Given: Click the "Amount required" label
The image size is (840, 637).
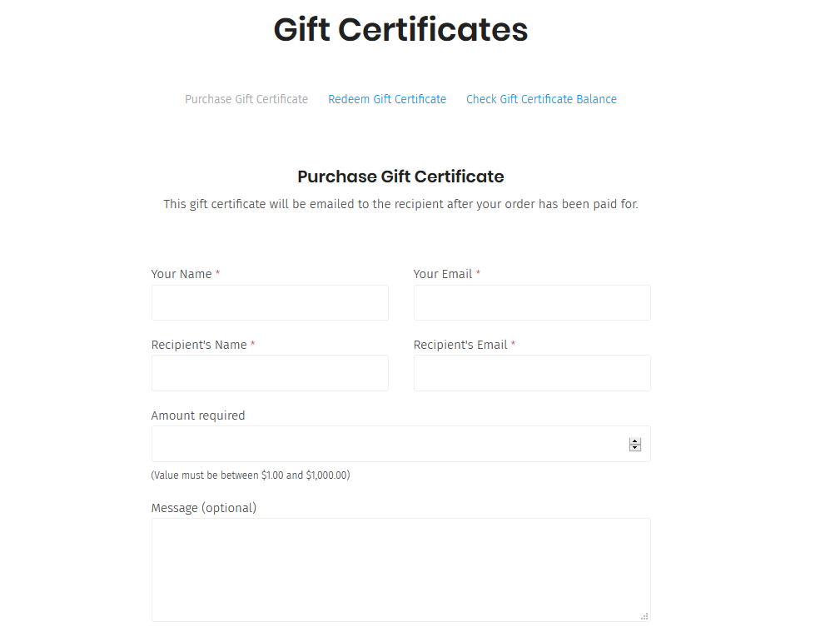Looking at the screenshot, I should 198,416.
